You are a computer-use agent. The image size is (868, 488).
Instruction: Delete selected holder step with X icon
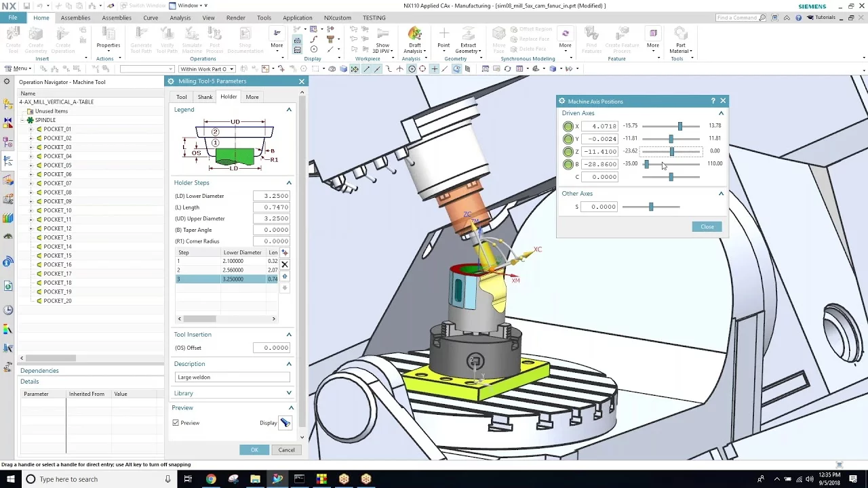pos(285,264)
